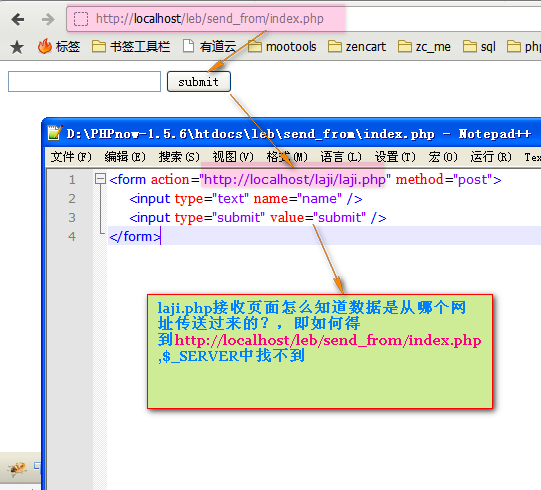Open the 语言(L) menu

(x=341, y=157)
